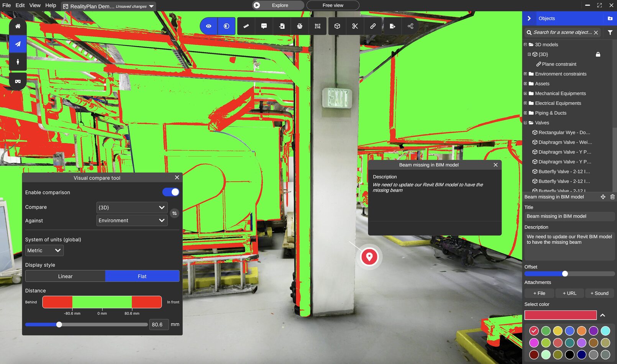This screenshot has height=364, width=617.
Task: Click the boxes asset library icon
Action: [300, 26]
